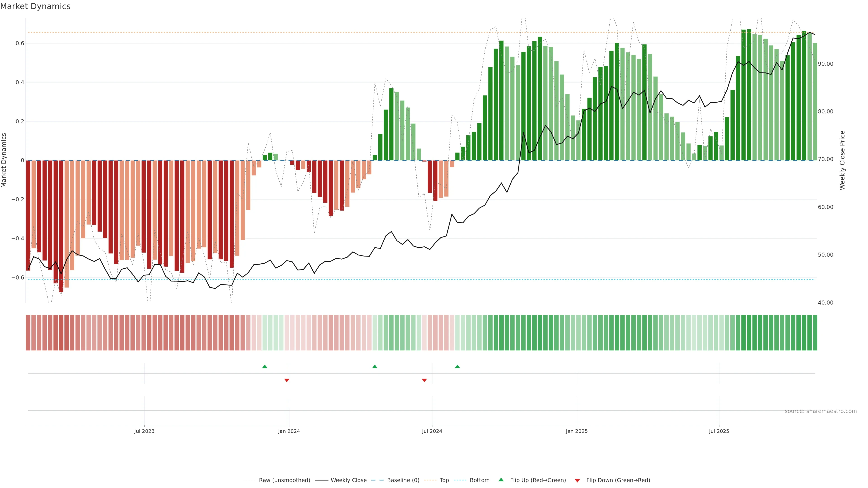
Task: Click the green flip-up marker between Jan and Jul 2024
Action: 375,366
